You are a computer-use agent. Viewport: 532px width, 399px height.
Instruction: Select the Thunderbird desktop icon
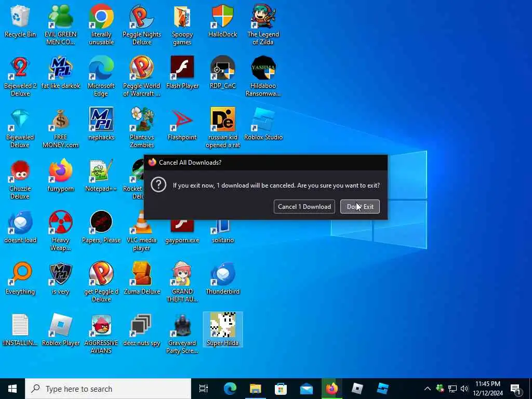(x=222, y=279)
